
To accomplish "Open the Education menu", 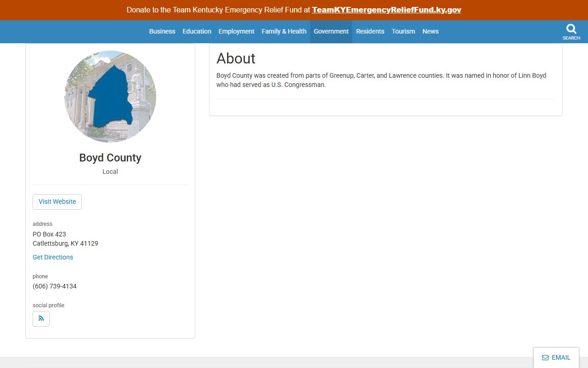I will click(x=197, y=31).
